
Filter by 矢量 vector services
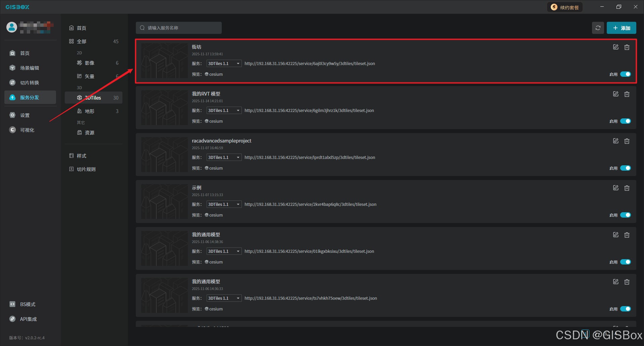pos(94,76)
